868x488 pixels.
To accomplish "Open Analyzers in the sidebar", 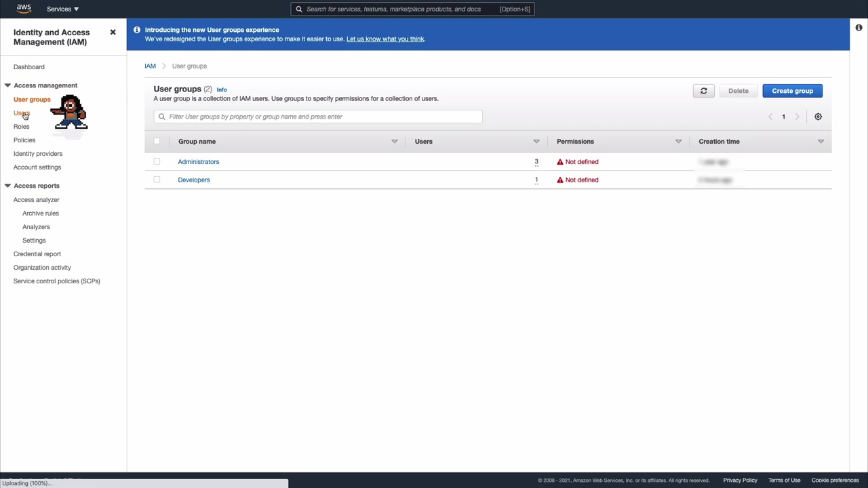I will point(36,227).
